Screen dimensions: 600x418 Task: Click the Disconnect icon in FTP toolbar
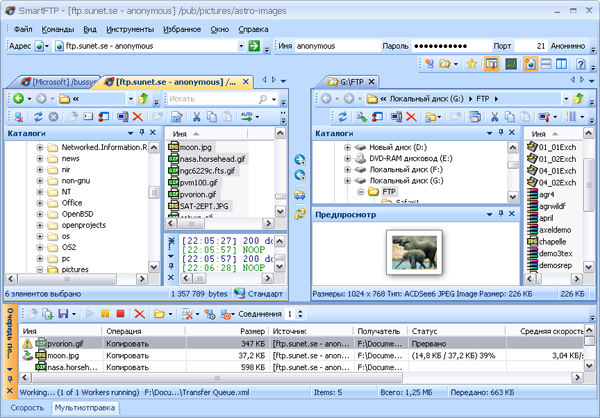(x=18, y=117)
